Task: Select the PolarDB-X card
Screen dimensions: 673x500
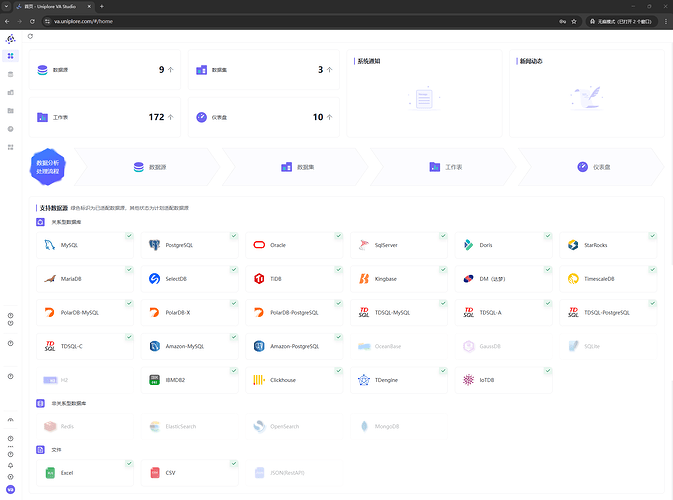Action: 190,312
